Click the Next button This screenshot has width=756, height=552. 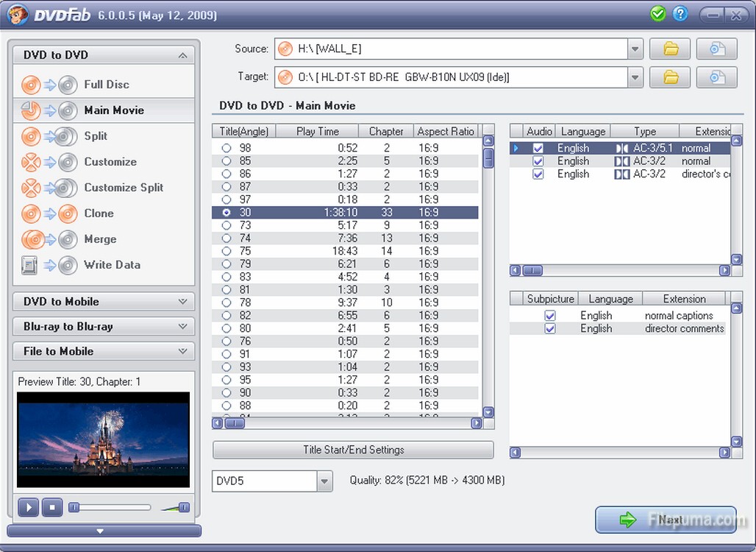click(665, 520)
